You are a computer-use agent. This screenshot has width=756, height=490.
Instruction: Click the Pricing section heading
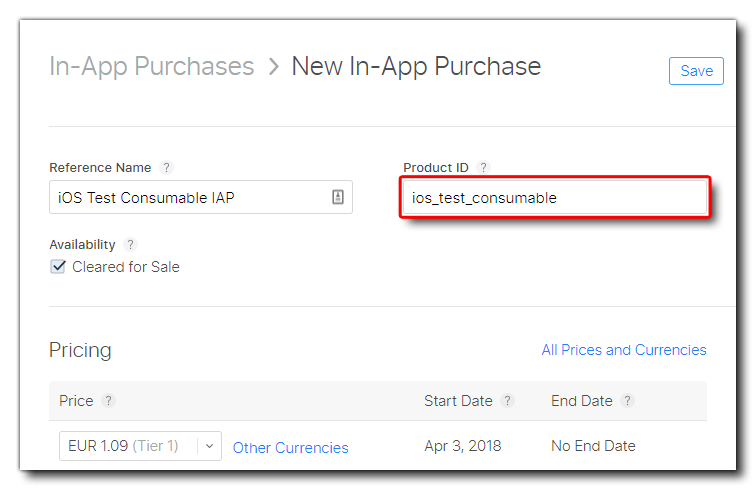pyautogui.click(x=80, y=351)
